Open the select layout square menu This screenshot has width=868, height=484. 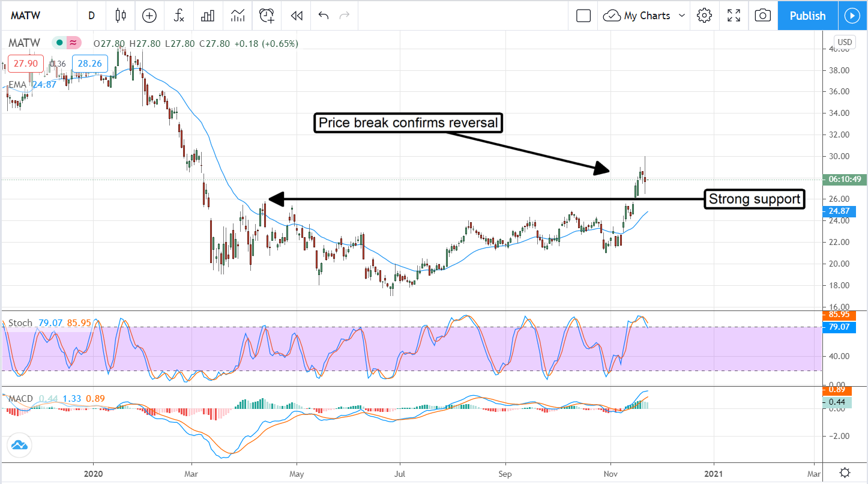pos(583,16)
